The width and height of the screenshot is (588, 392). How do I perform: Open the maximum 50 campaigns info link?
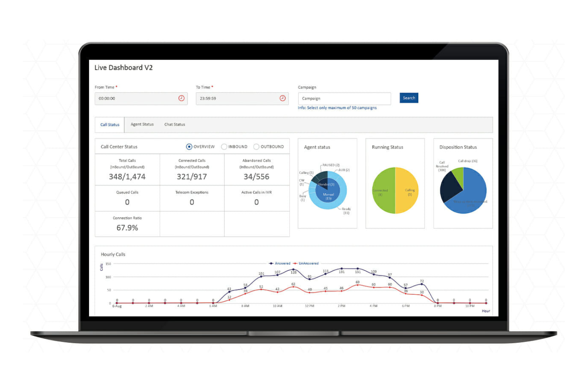(337, 108)
